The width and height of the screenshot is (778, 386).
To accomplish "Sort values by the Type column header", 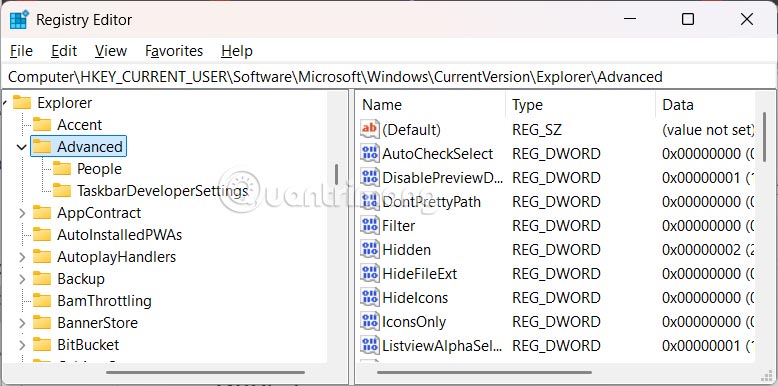I will pyautogui.click(x=580, y=105).
